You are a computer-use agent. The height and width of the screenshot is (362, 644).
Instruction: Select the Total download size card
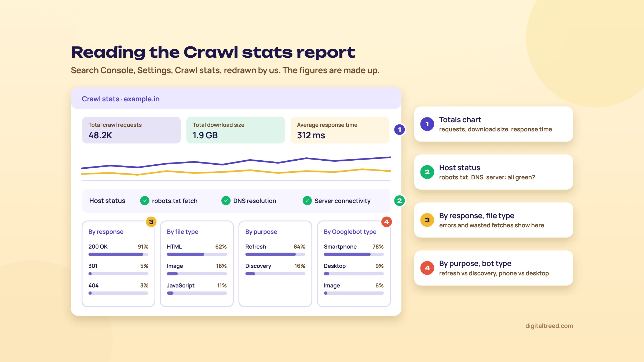[x=236, y=130]
